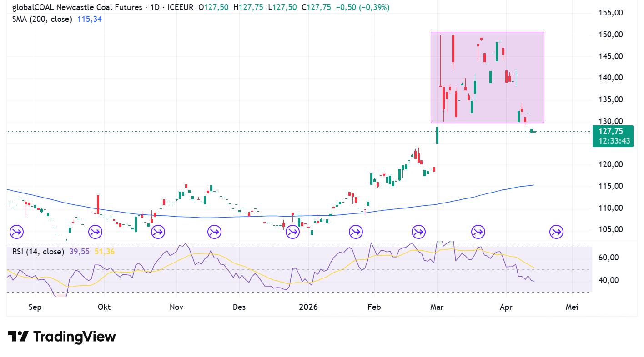Screen dimensions: 644x357
Task: Select the RSI (14, close) indicator legend
Action: point(38,252)
